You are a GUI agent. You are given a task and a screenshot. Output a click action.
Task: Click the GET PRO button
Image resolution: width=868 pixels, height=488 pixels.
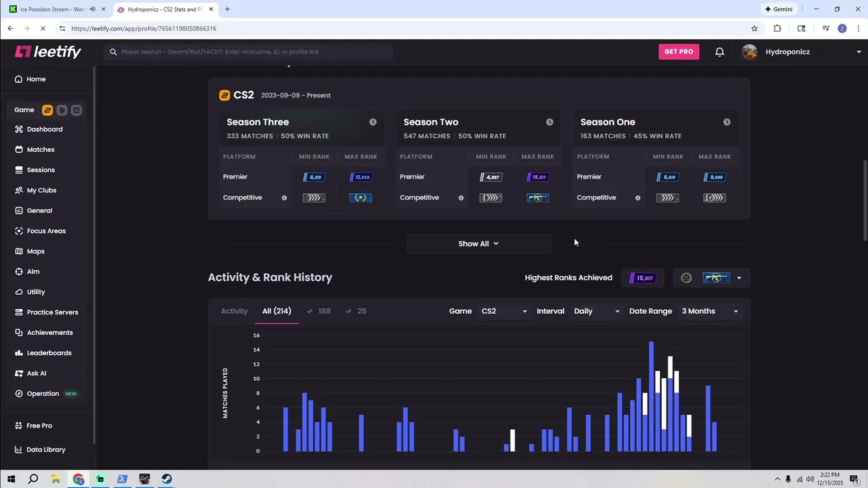(679, 52)
